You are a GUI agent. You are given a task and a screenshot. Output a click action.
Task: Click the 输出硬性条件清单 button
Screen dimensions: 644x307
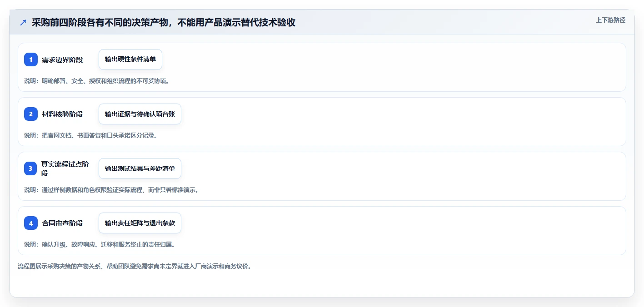point(130,59)
